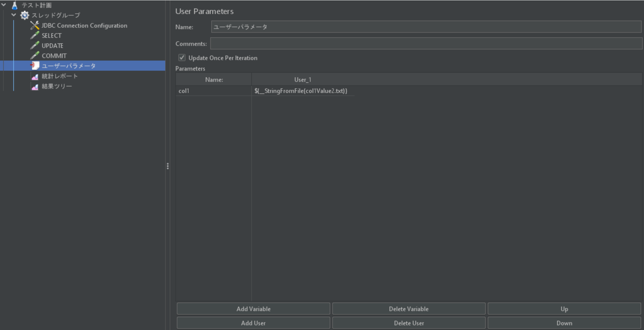The height and width of the screenshot is (330, 644).
Task: Focus the Comments input field
Action: [x=426, y=44]
